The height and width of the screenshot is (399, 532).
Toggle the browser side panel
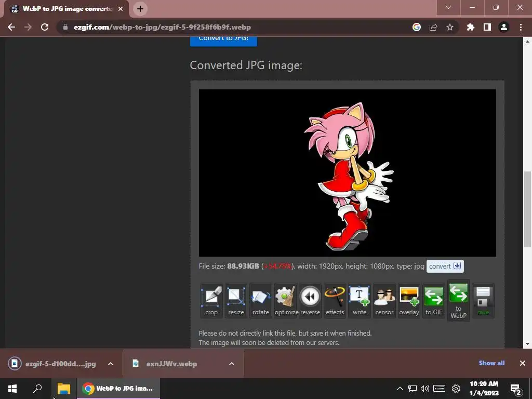487,27
